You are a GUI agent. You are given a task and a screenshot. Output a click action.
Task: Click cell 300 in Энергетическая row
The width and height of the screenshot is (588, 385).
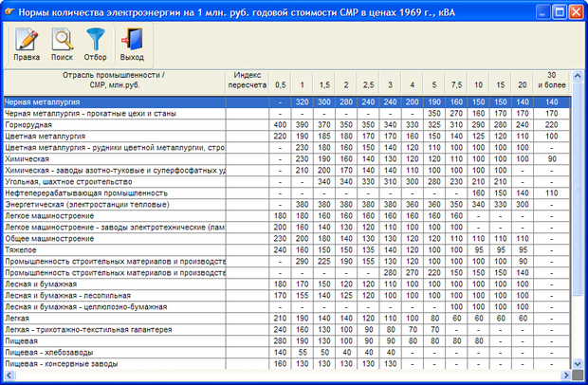pyautogui.click(x=523, y=204)
